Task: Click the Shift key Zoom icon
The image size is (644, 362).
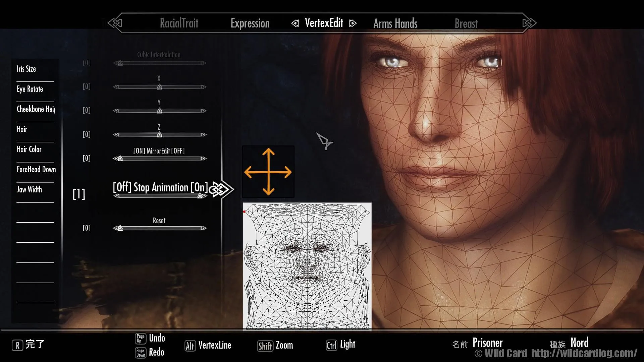Action: [x=265, y=346]
